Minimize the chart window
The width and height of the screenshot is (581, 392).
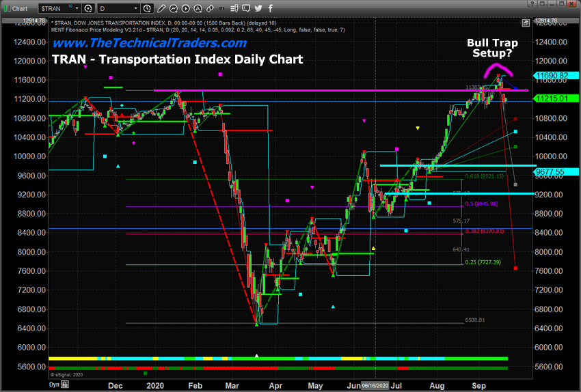click(552, 3)
